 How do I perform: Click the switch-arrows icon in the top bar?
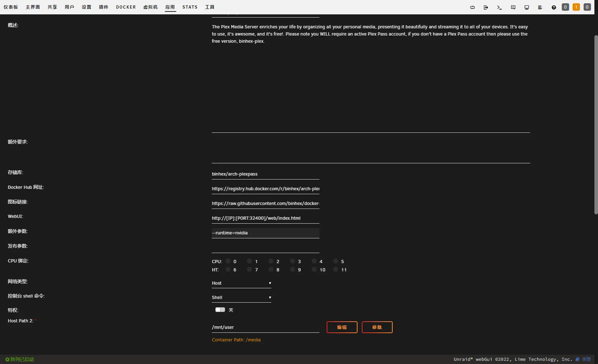tap(472, 7)
